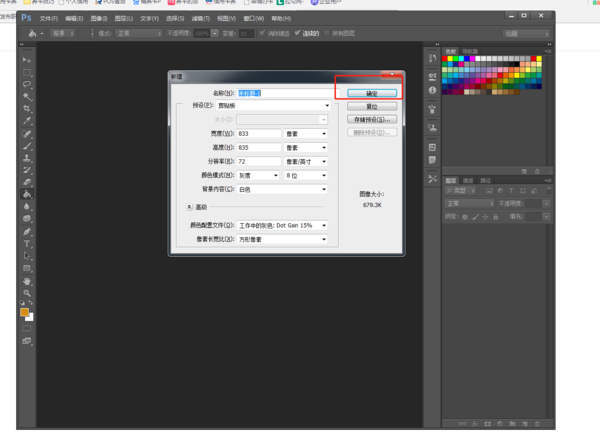Switch to the 路径 paths tab
This screenshot has height=434, width=600.
[x=485, y=181]
